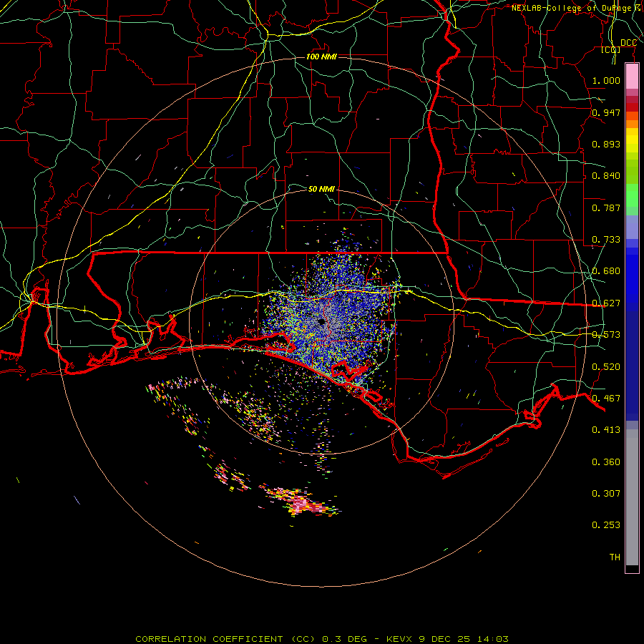
Task: Click the 1.000 value on the scale
Action: point(606,80)
